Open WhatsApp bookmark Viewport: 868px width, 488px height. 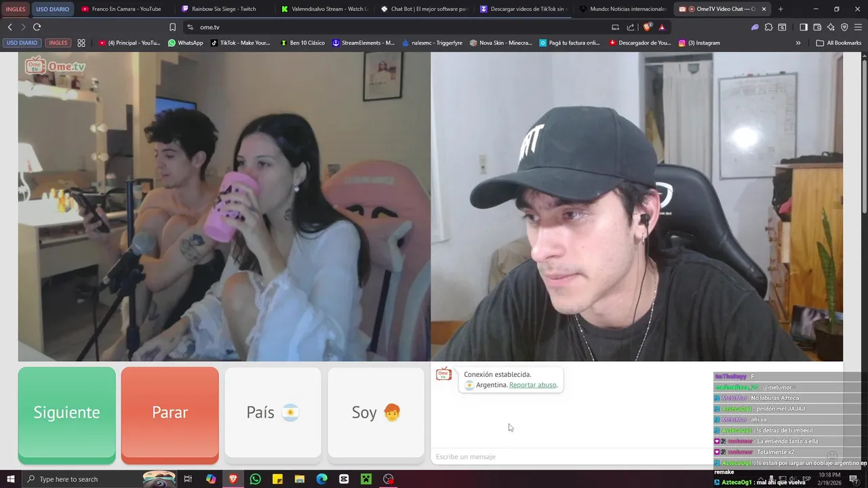coord(185,43)
